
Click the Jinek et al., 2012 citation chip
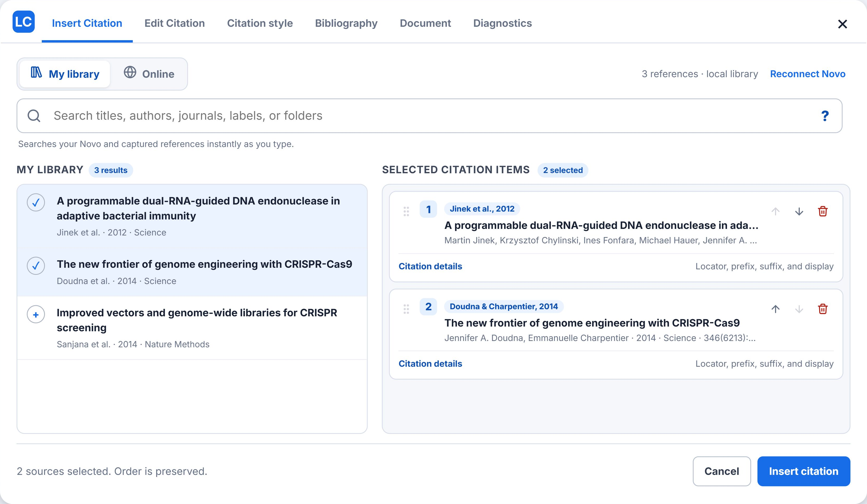click(482, 209)
